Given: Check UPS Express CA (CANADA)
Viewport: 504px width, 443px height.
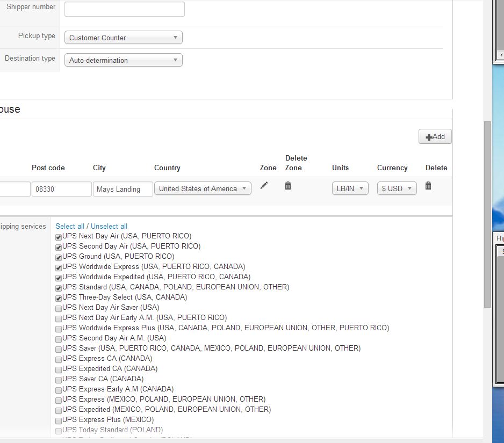Looking at the screenshot, I should [59, 359].
